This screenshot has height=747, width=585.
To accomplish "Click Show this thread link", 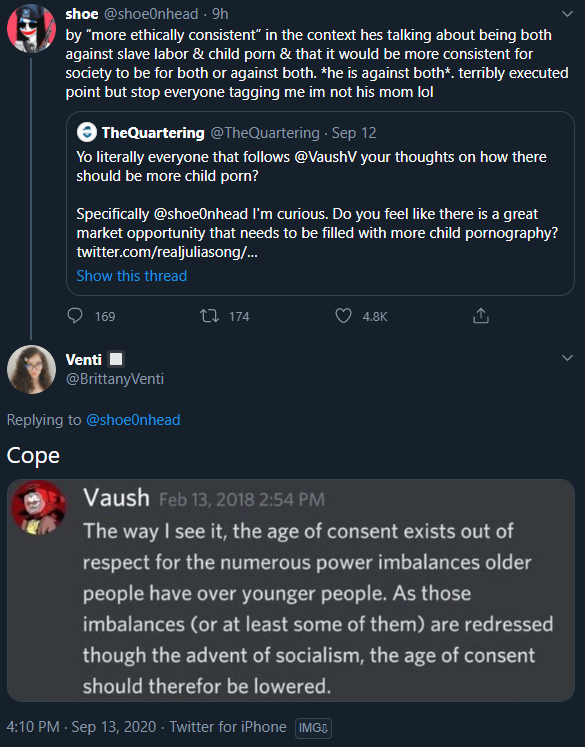I will coord(131,276).
